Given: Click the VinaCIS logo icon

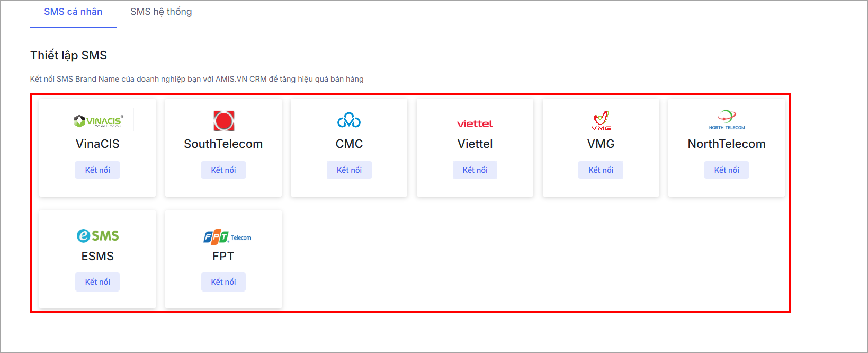Looking at the screenshot, I should (98, 121).
